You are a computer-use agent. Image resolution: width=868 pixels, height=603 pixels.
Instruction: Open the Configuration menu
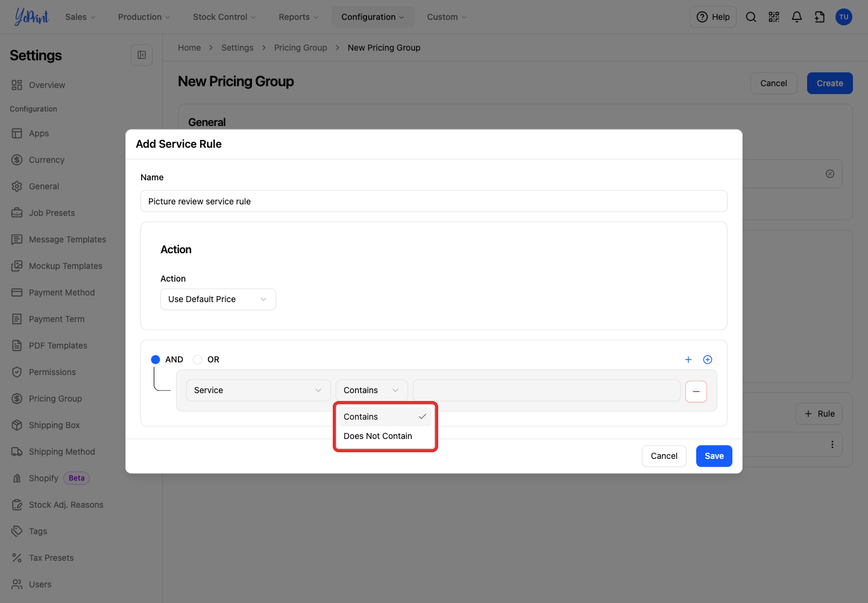[373, 17]
